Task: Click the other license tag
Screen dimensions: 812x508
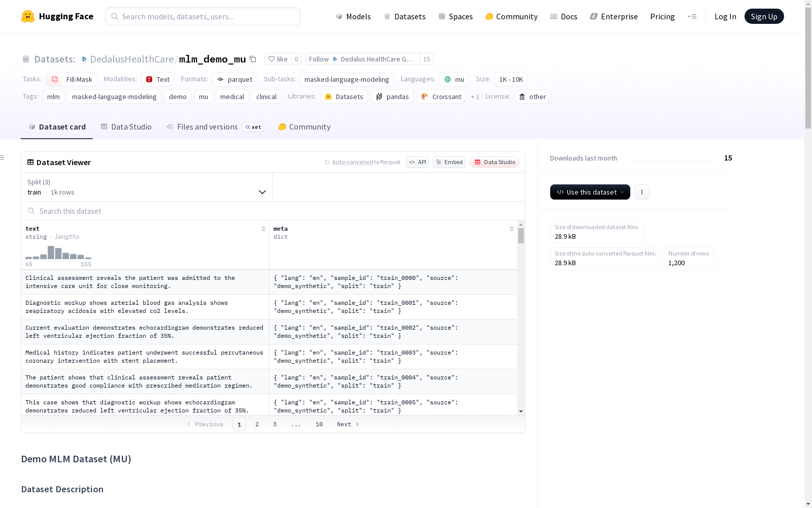Action: (533, 97)
